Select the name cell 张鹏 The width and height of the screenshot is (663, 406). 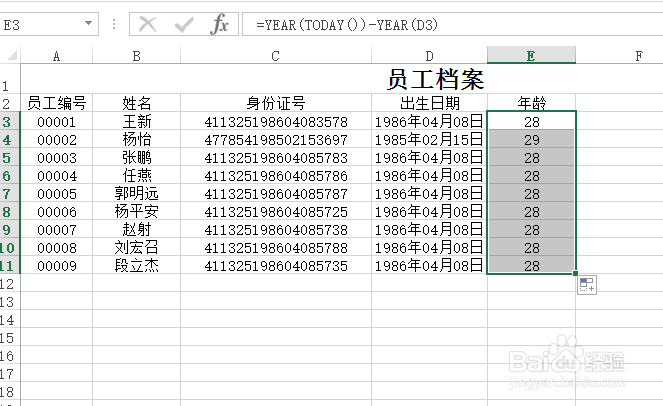pos(137,158)
